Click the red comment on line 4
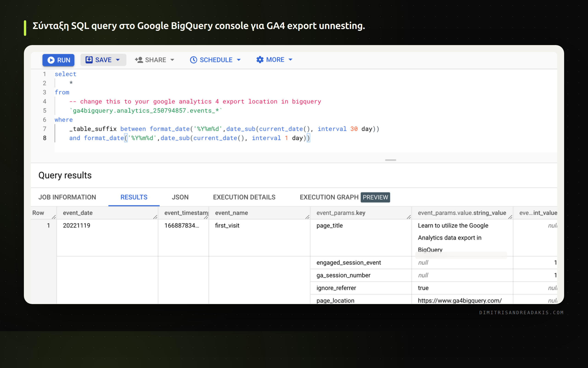Image resolution: width=588 pixels, height=368 pixels. (195, 101)
